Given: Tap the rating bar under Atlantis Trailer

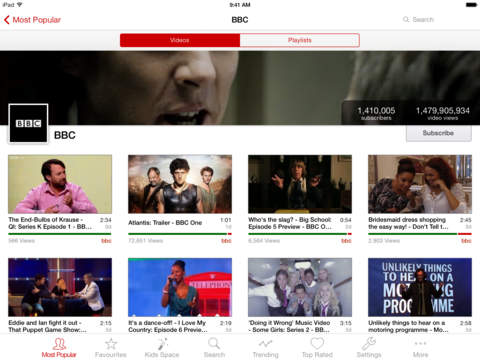Looking at the screenshot, I should 180,234.
